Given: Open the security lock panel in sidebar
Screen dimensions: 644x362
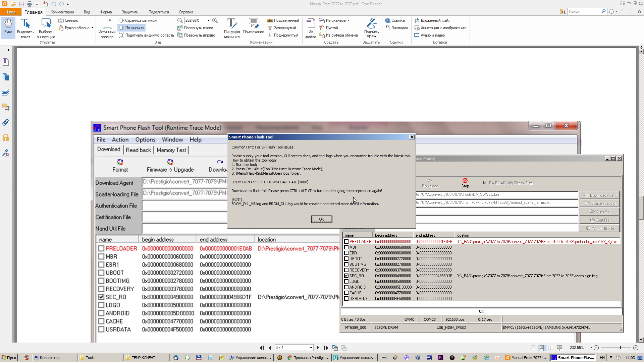Looking at the screenshot, I should (x=6, y=137).
